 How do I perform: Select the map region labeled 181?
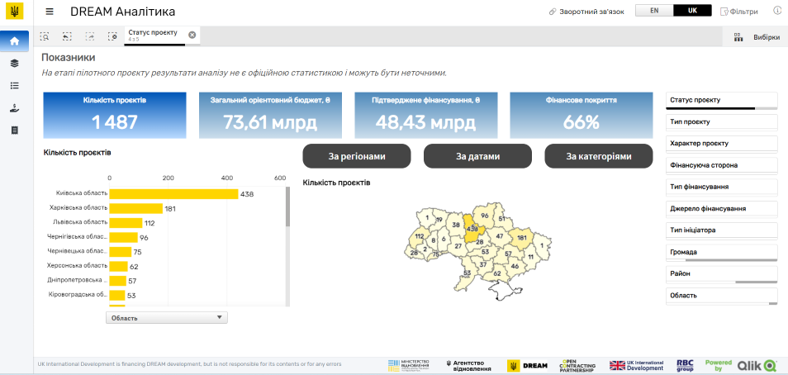(521, 237)
